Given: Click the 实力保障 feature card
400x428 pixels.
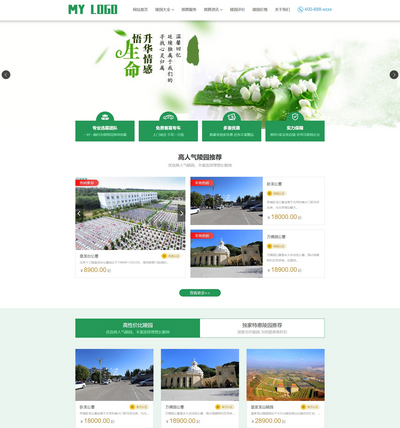Looking at the screenshot, I should (x=295, y=131).
